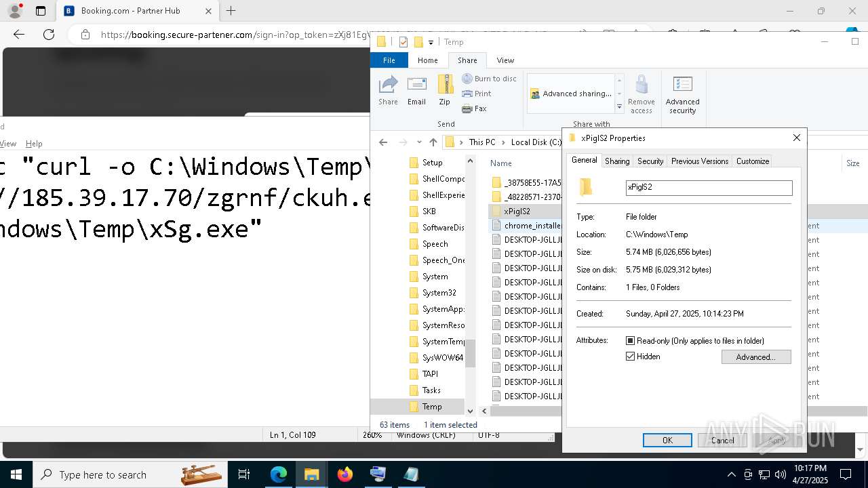Click the Properties quick access icon in Explorer title
Viewport: 868px width, 488px height.
tap(403, 42)
